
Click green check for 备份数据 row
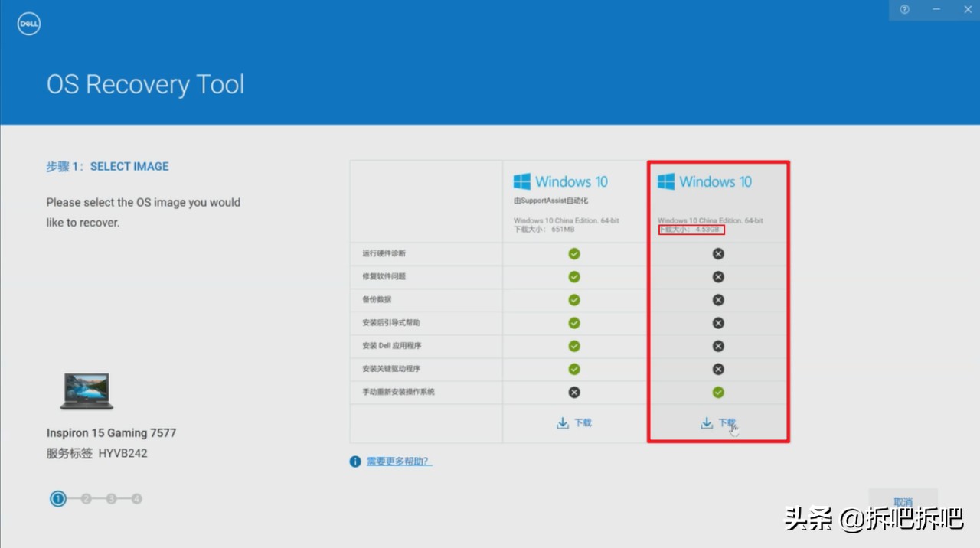click(x=574, y=299)
